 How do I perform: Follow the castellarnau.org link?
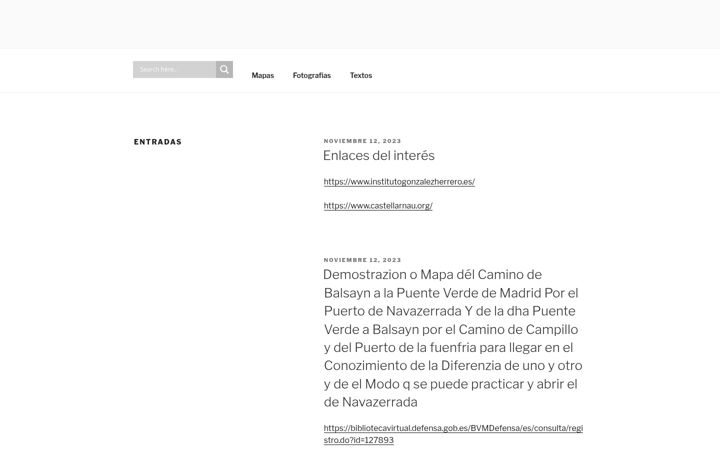click(x=378, y=206)
